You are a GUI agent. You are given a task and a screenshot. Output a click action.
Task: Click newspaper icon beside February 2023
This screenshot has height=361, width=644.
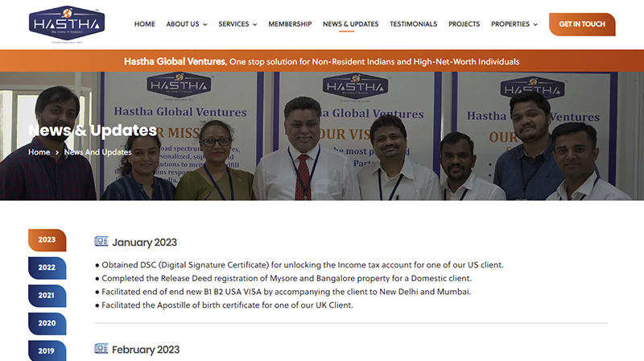coord(101,349)
